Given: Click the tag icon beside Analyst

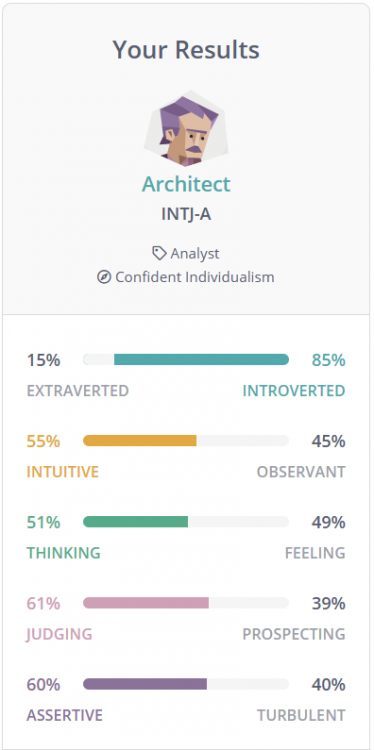Looking at the screenshot, I should [x=159, y=253].
